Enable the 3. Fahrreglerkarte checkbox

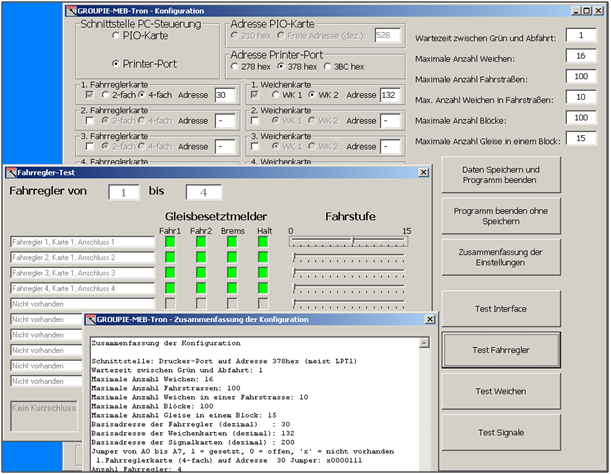tap(90, 146)
